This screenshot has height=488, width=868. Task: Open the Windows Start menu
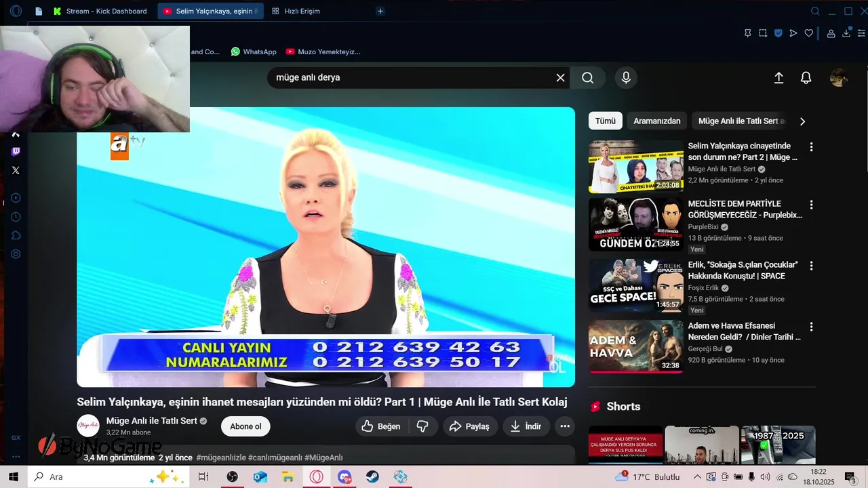(x=13, y=476)
